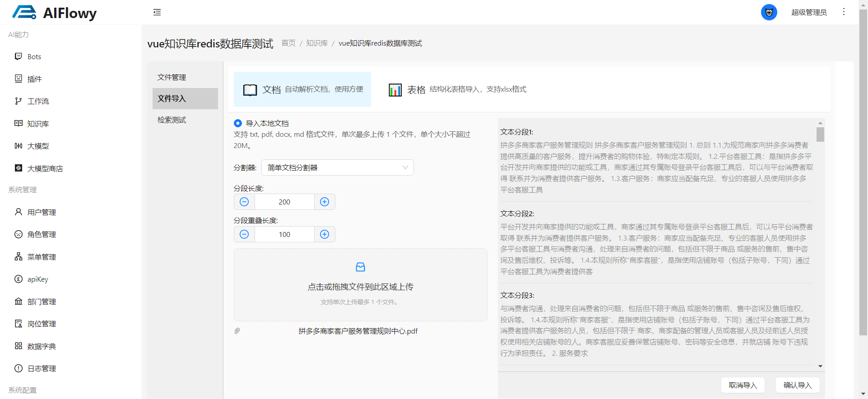
Task: Click the 文本分段2 heading
Action: click(517, 213)
